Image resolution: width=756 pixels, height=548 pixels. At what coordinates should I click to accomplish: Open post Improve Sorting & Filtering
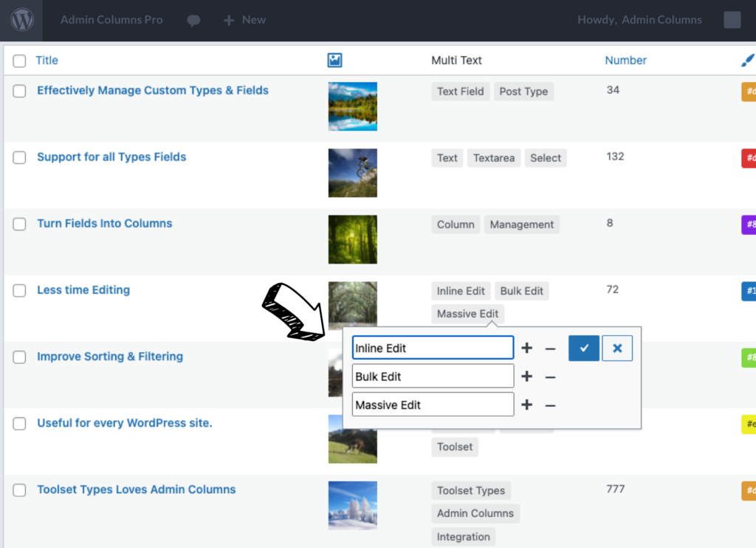click(x=110, y=357)
